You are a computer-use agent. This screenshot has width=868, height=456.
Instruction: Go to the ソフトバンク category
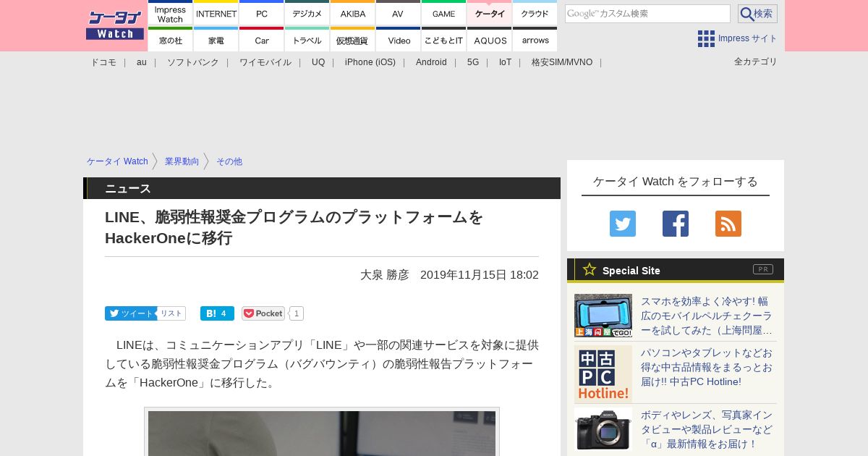click(x=193, y=62)
